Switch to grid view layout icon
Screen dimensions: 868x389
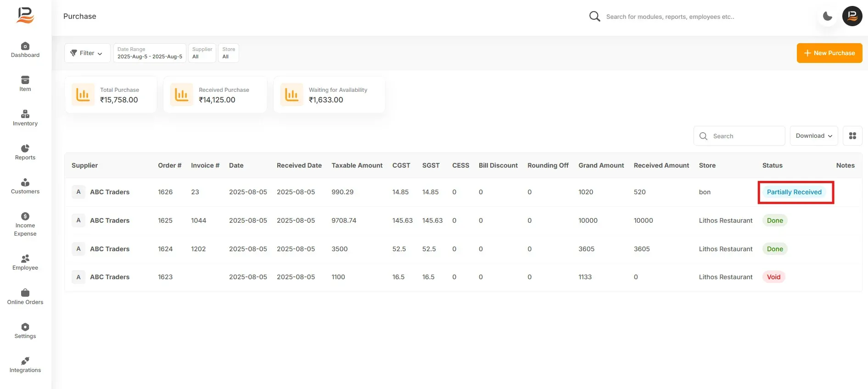[852, 136]
